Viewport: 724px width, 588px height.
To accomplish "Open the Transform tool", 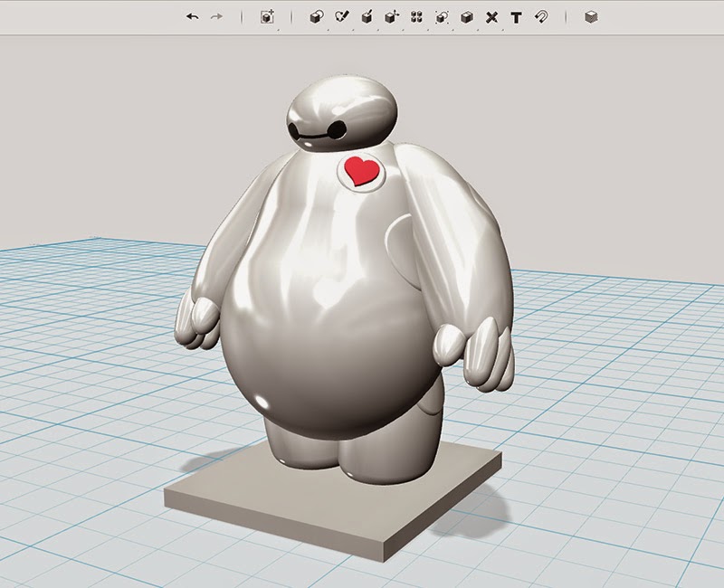I will point(267,17).
